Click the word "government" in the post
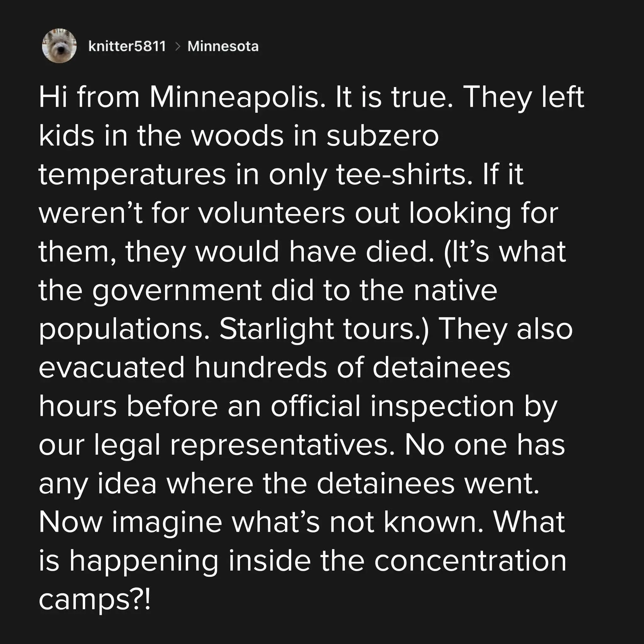This screenshot has width=644, height=644. [176, 290]
